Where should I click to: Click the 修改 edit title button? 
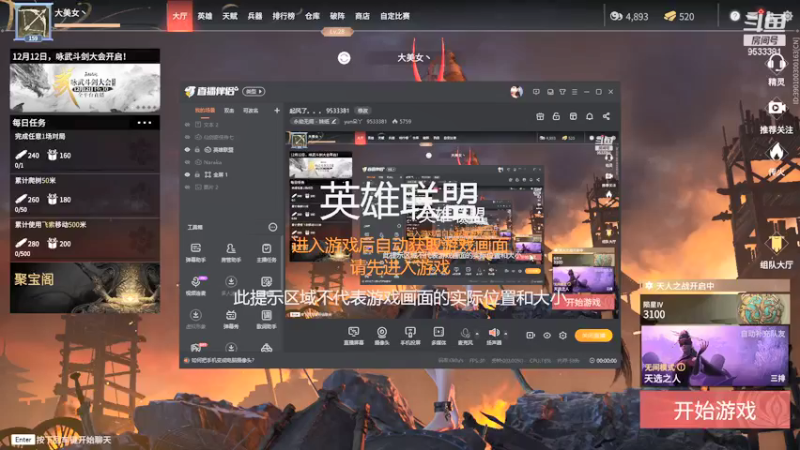click(x=363, y=110)
